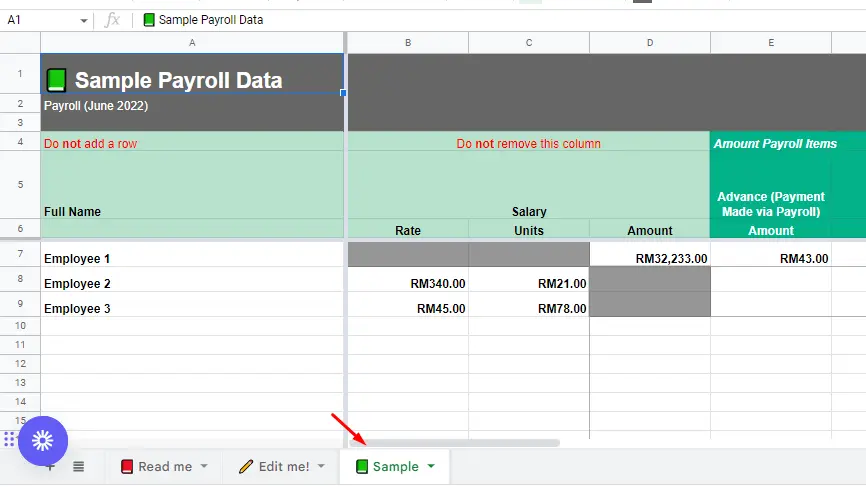Click the Full Name header cell

point(192,184)
